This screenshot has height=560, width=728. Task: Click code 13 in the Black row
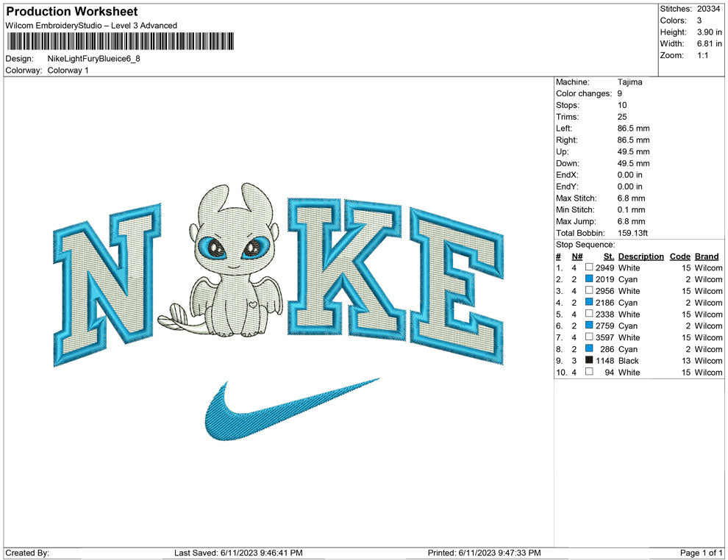coord(686,361)
